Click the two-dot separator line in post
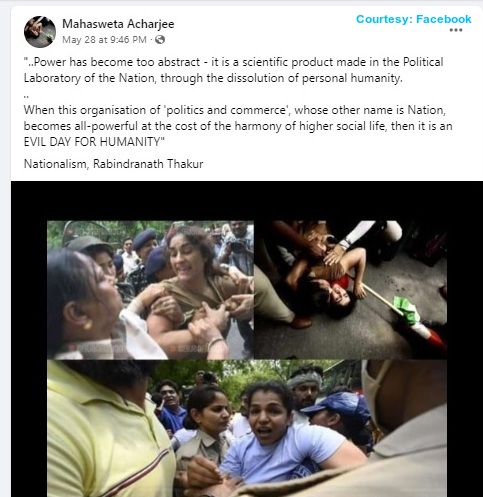This screenshot has width=483, height=497. pyautogui.click(x=27, y=96)
